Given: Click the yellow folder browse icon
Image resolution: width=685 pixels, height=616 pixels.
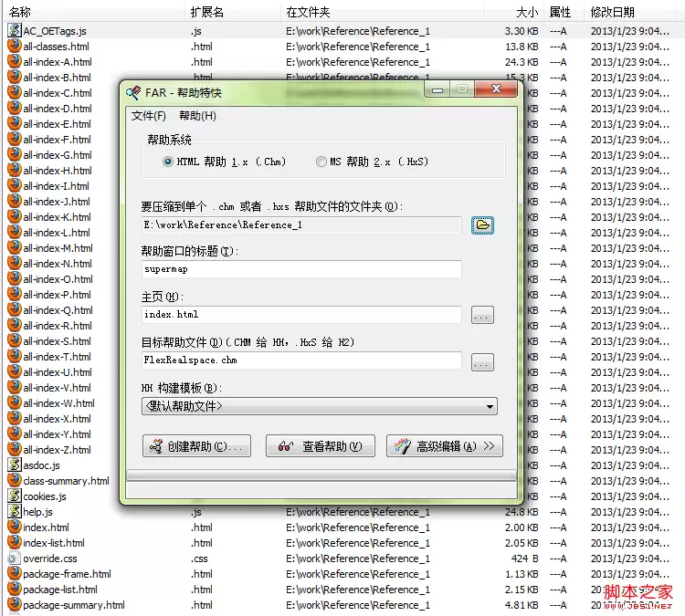Looking at the screenshot, I should coord(482,225).
